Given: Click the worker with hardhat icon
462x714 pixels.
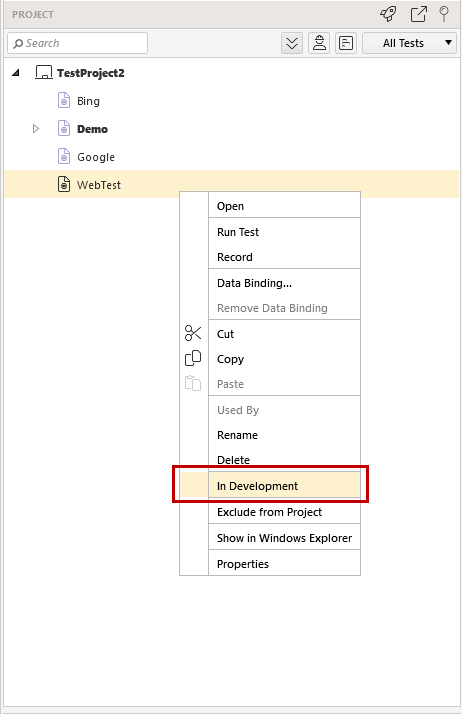Looking at the screenshot, I should [x=319, y=43].
